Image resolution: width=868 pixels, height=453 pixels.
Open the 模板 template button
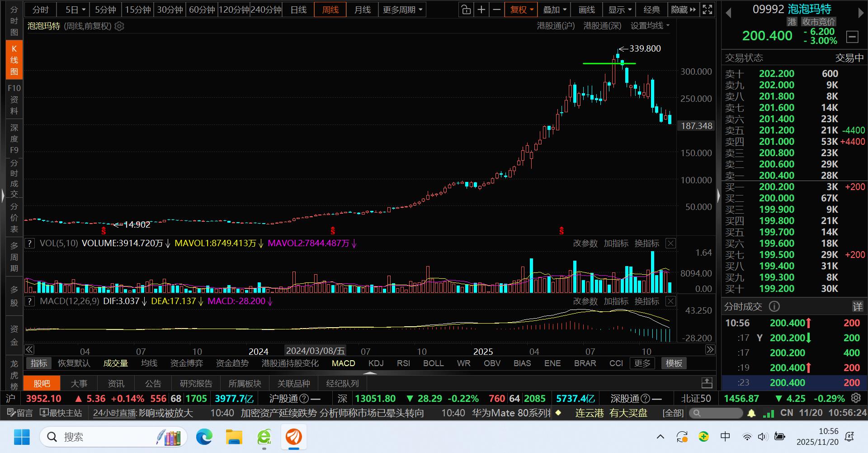(674, 363)
